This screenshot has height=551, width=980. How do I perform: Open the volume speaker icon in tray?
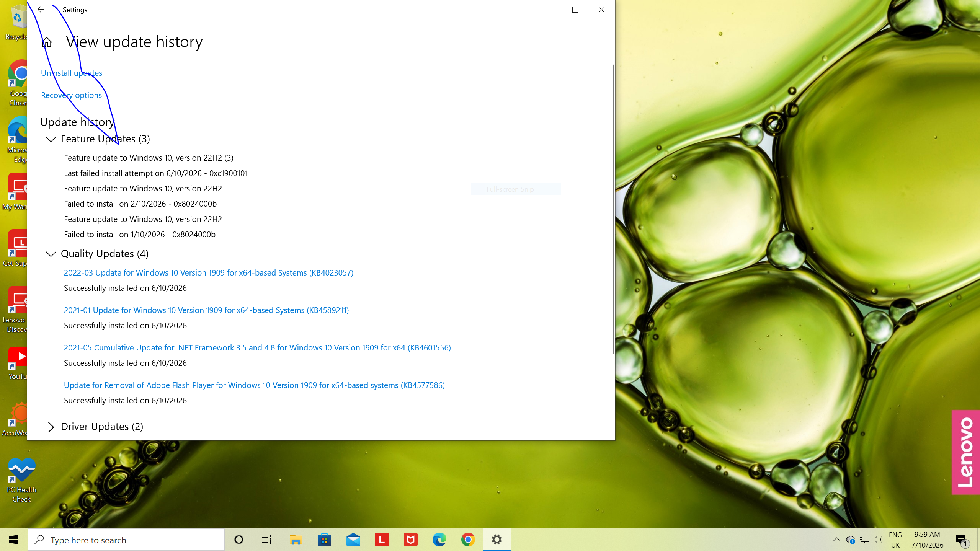click(x=878, y=540)
